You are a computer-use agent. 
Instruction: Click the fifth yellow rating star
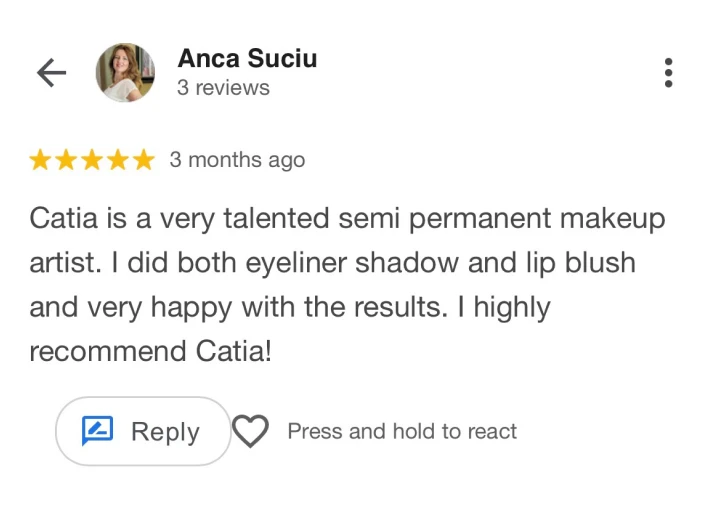pos(145,160)
